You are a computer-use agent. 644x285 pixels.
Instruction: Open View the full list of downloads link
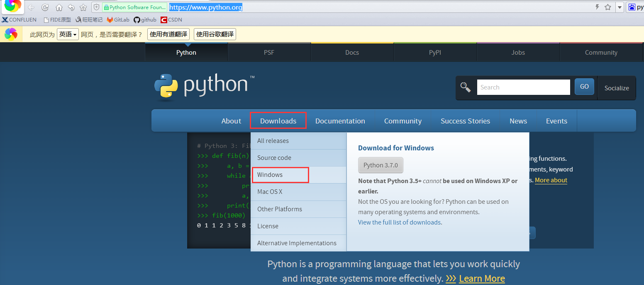pyautogui.click(x=399, y=222)
